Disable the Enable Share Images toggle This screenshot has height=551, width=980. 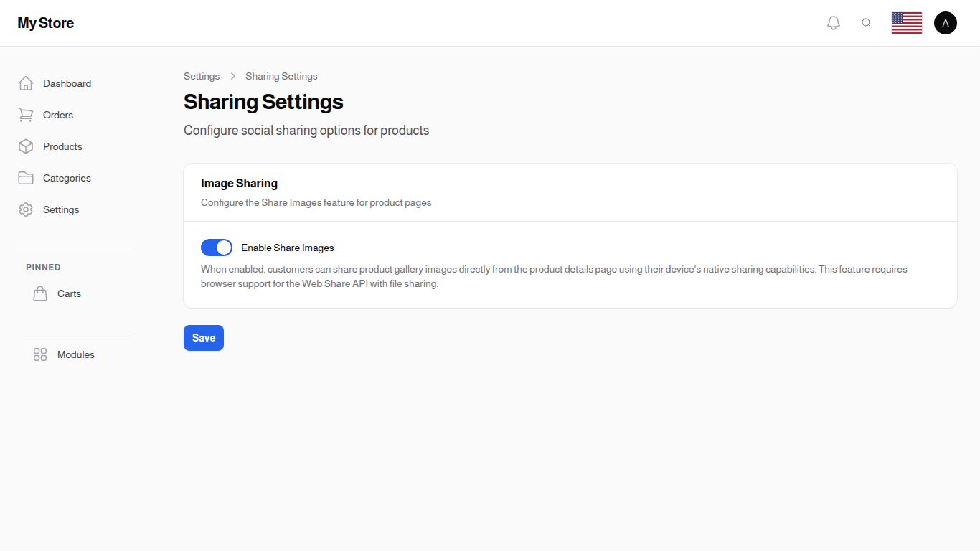pyautogui.click(x=216, y=247)
